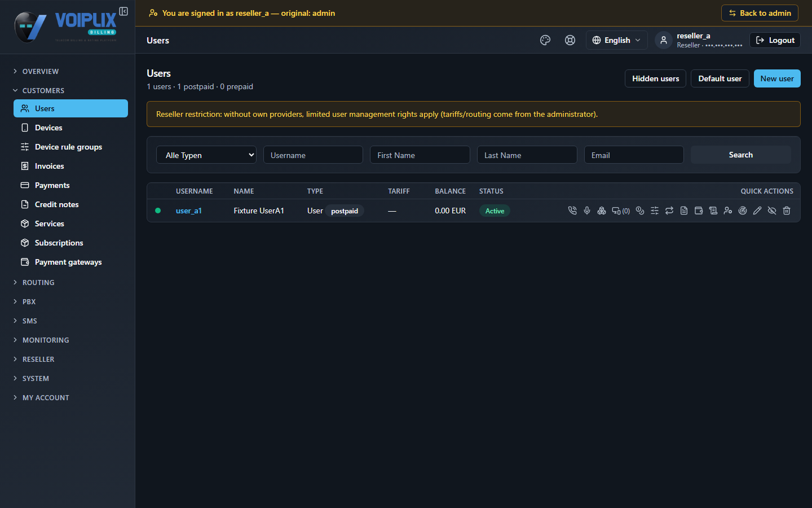Click the Search button
The height and width of the screenshot is (508, 812).
[x=741, y=155]
